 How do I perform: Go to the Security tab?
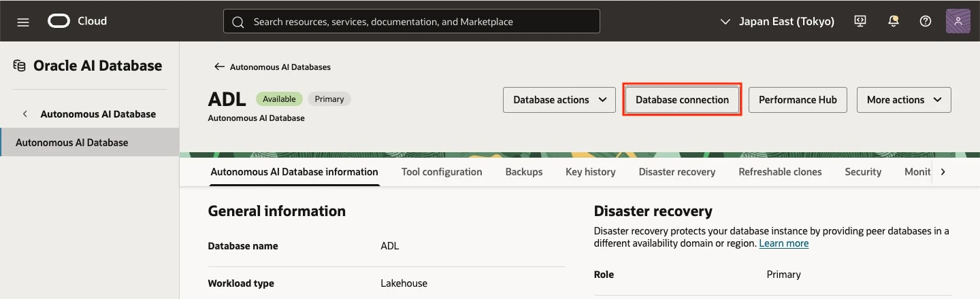[863, 172]
